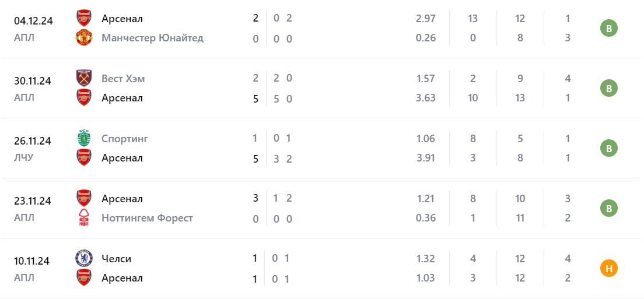This screenshot has height=299, width=644.
Task: Click the Chelsea crest icon
Action: pyautogui.click(x=84, y=258)
